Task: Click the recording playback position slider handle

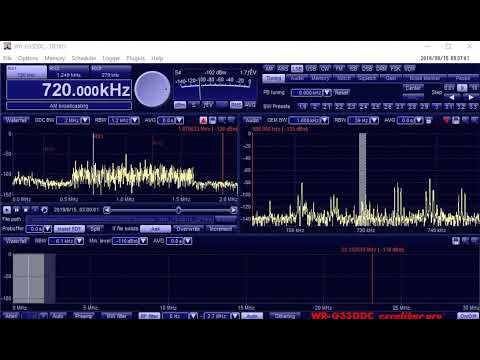Action: click(179, 210)
